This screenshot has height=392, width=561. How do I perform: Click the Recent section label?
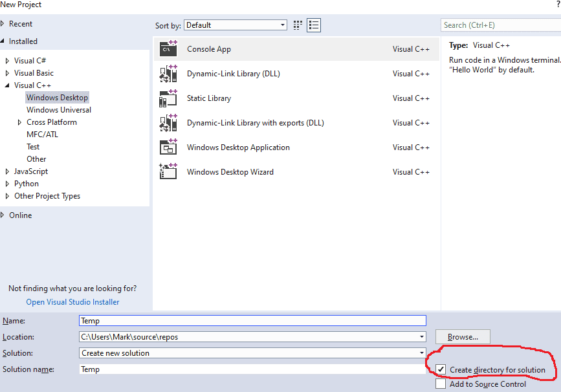21,23
